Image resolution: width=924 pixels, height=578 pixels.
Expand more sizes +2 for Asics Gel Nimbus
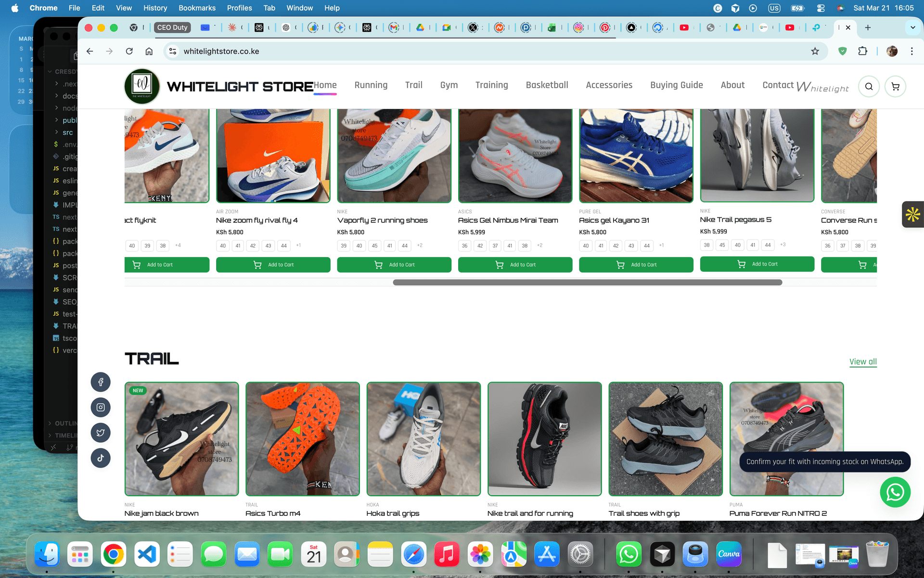tap(540, 245)
